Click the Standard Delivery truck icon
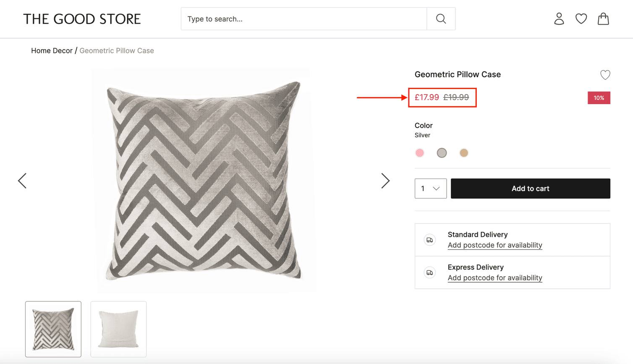This screenshot has width=633, height=364. click(429, 240)
